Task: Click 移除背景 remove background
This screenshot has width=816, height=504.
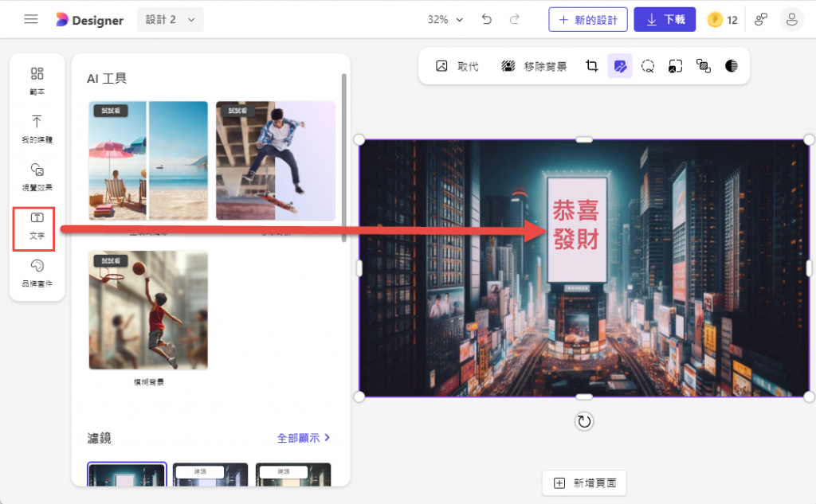Action: (534, 66)
